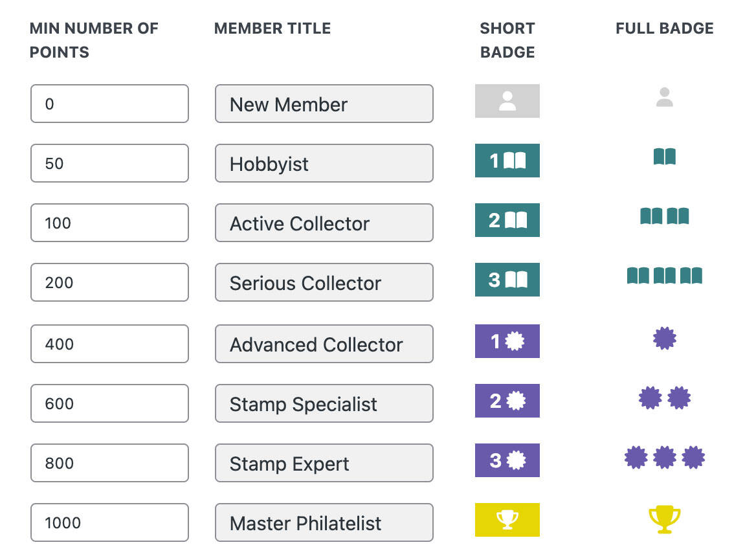Edit the Active Collector title field
Image resolution: width=756 pixels, height=560 pixels.
click(324, 223)
